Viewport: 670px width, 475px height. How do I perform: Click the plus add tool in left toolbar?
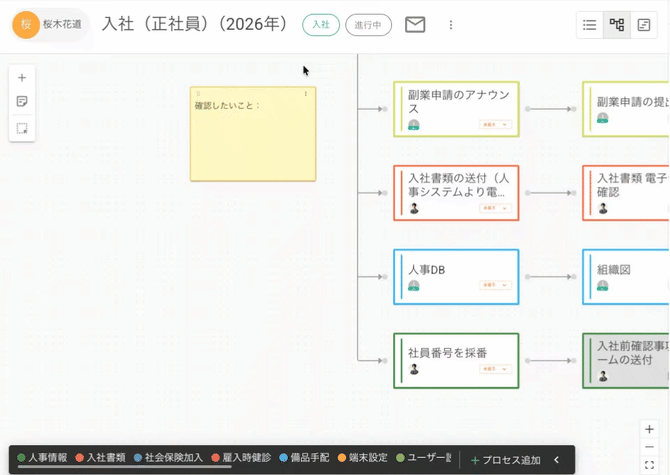point(22,78)
